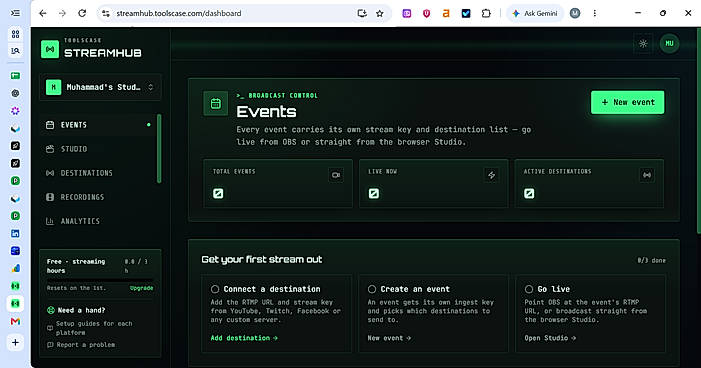This screenshot has width=701, height=368.
Task: Open the Recordings nav item
Action: click(98, 197)
